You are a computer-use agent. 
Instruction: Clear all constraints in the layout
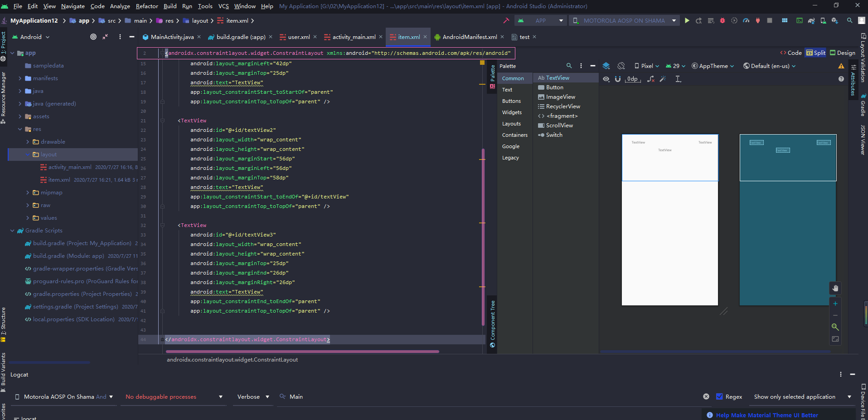point(651,79)
